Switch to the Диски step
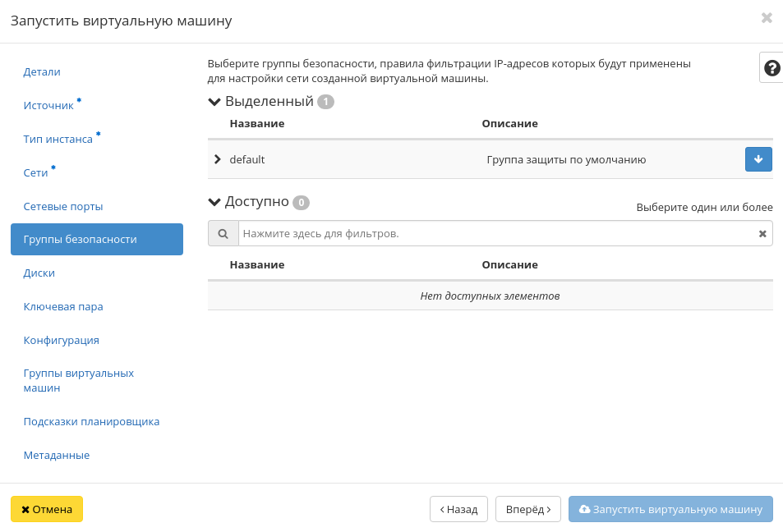This screenshot has height=532, width=783. pyautogui.click(x=39, y=273)
